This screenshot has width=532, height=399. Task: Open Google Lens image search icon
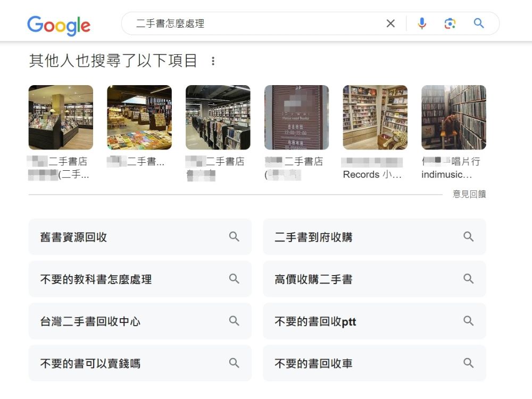[x=450, y=23]
